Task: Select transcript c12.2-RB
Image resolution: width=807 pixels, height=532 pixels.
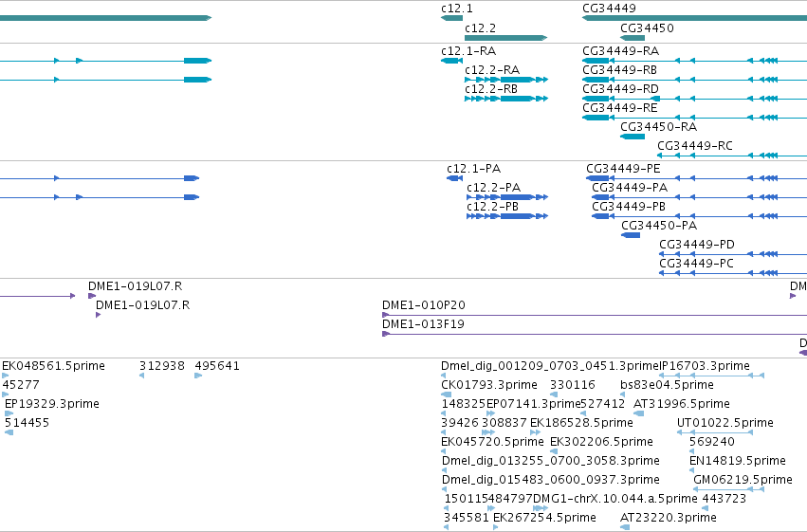Action: point(491,89)
